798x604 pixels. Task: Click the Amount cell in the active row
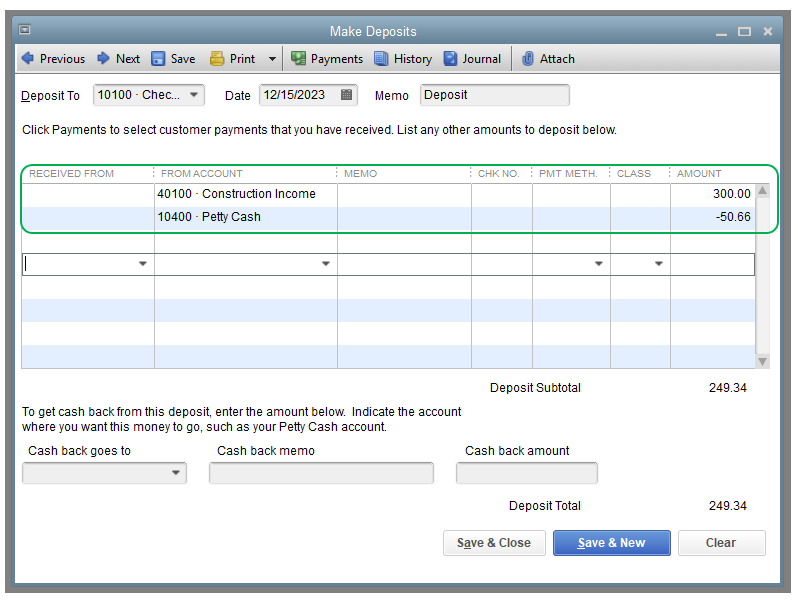tap(712, 265)
